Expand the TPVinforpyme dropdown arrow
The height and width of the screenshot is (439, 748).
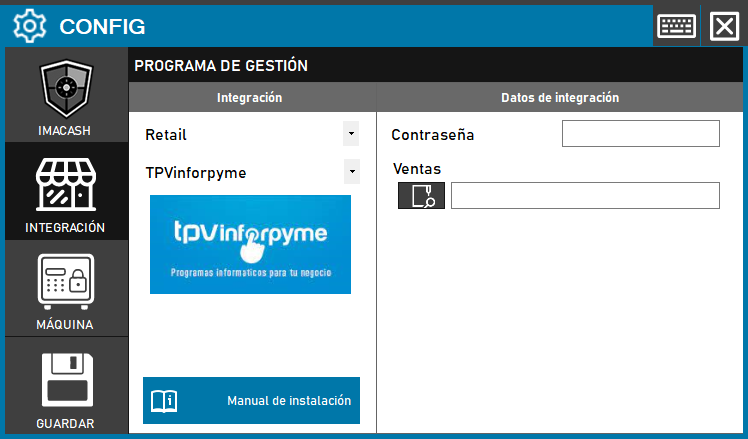coord(350,172)
